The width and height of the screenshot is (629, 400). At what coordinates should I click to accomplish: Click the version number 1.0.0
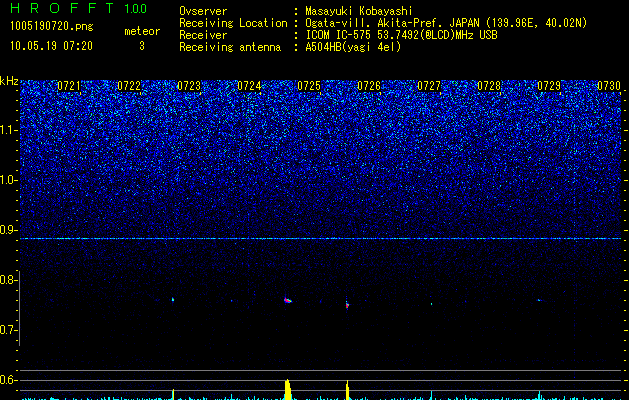[x=135, y=9]
